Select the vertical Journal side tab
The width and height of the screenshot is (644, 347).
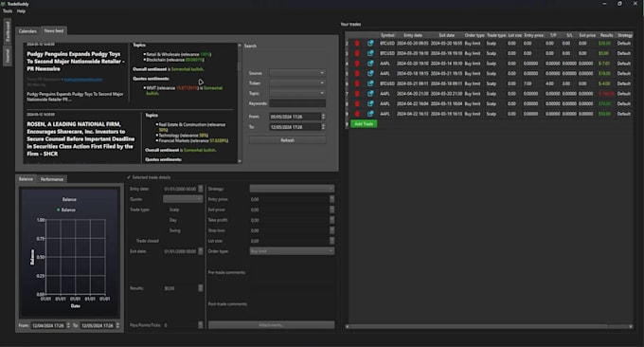point(8,56)
